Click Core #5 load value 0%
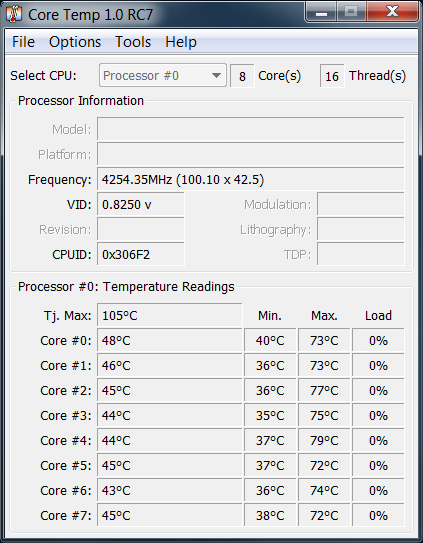The width and height of the screenshot is (423, 543). 378,465
